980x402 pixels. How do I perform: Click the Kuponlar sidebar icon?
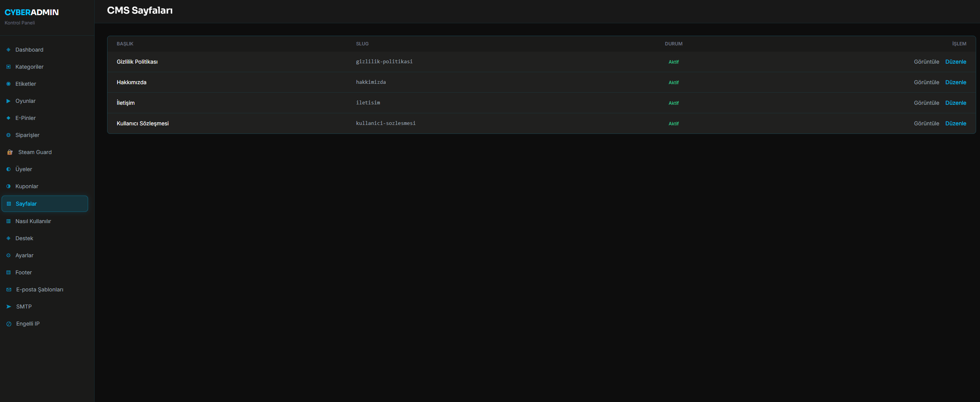pos(9,186)
